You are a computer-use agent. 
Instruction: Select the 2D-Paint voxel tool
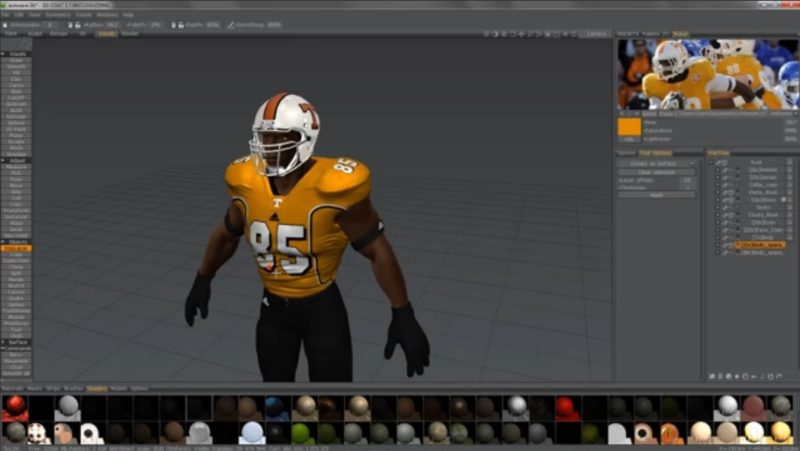[16, 129]
